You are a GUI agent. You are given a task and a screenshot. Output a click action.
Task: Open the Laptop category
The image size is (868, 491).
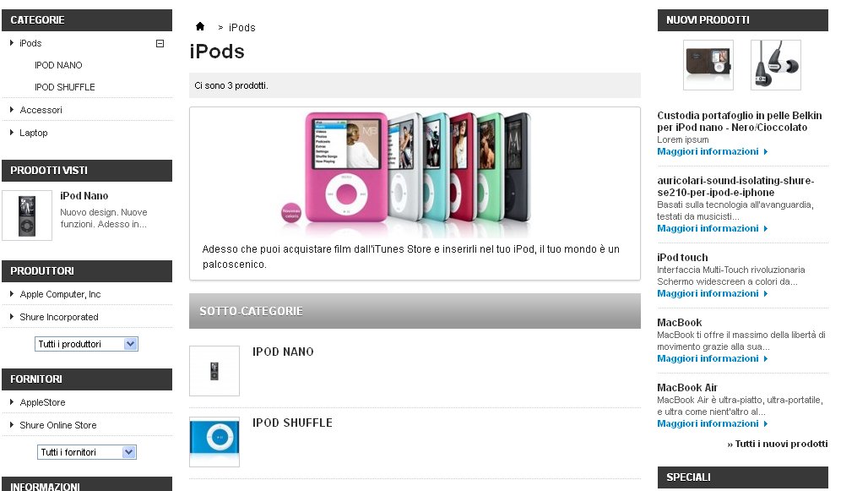tap(34, 133)
